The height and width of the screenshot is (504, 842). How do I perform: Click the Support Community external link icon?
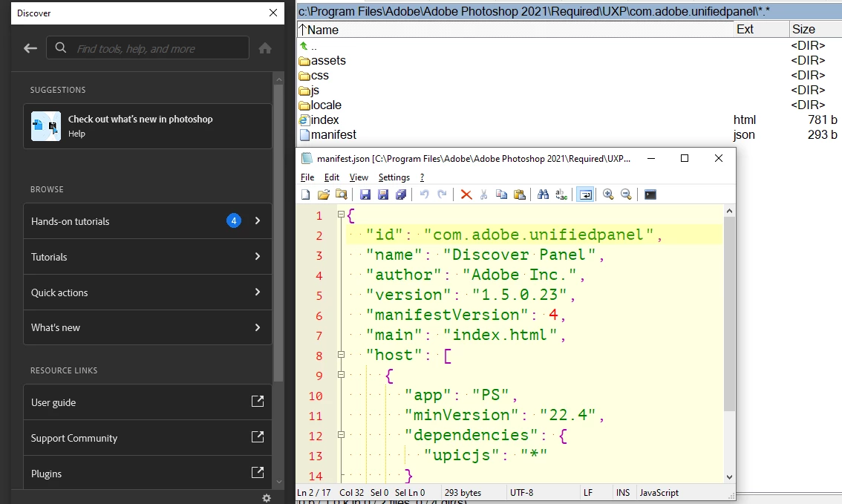(x=258, y=437)
